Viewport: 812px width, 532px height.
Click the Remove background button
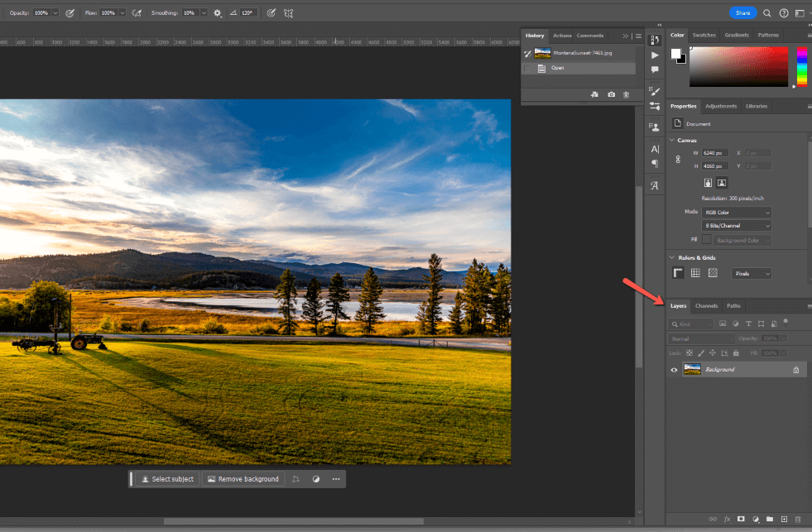point(243,479)
